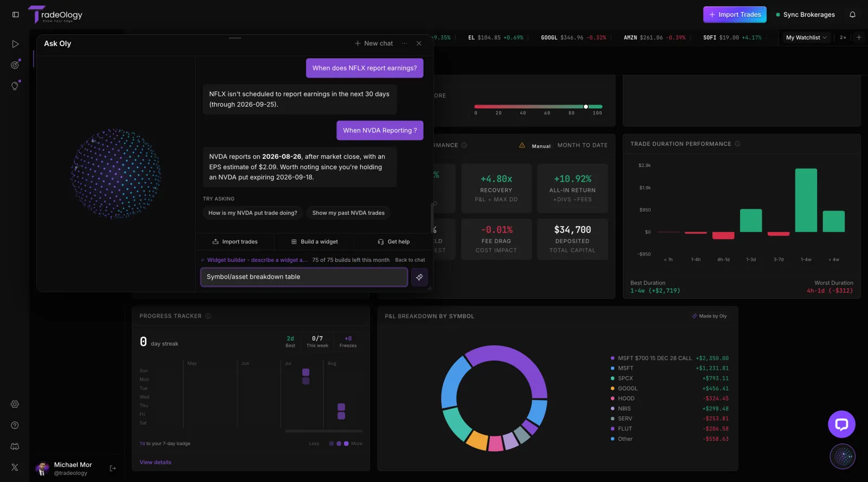Viewport: 868px width, 482px height.
Task: Click the $34,700 Deposited card
Action: [572, 239]
